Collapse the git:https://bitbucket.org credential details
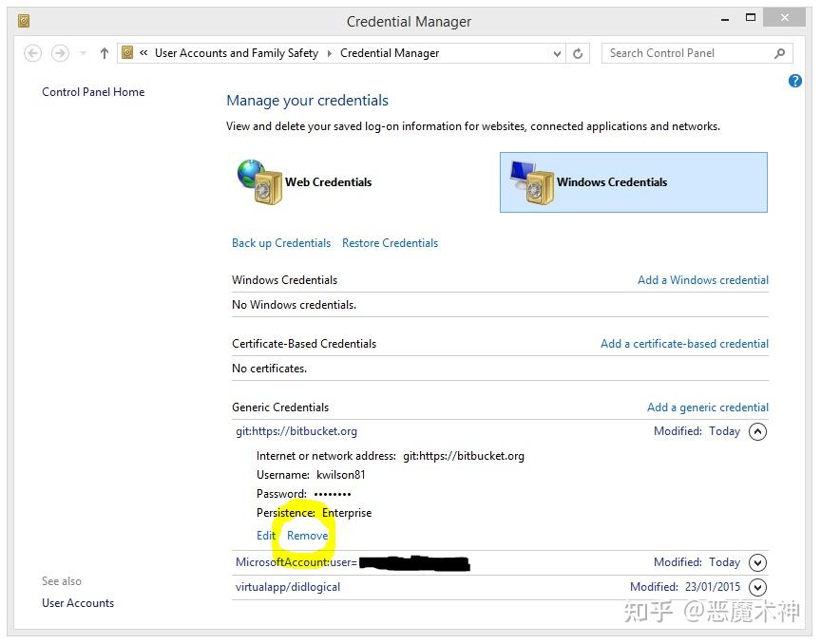 [757, 431]
